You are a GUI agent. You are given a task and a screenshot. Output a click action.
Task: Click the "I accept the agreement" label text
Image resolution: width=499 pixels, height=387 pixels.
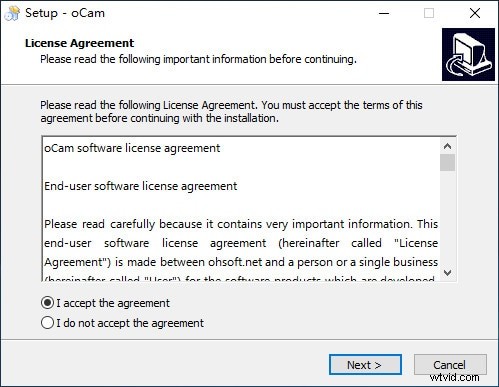pos(113,303)
